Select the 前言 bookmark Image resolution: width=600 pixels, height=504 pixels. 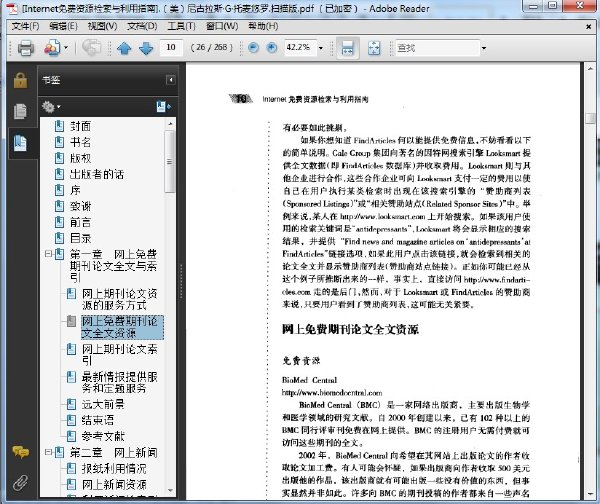80,222
